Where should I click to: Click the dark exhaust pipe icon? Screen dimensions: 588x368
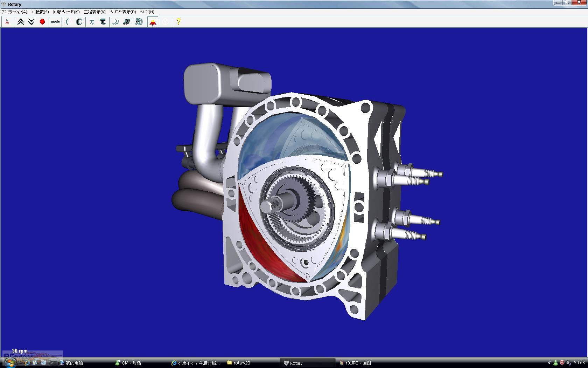point(126,22)
